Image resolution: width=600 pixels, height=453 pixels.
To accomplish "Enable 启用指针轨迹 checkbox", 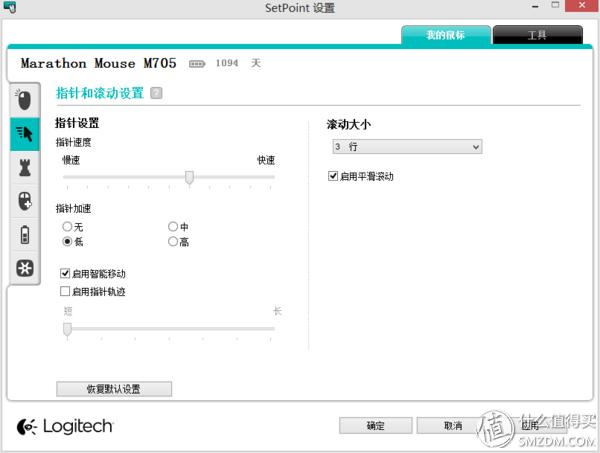I will 65,291.
